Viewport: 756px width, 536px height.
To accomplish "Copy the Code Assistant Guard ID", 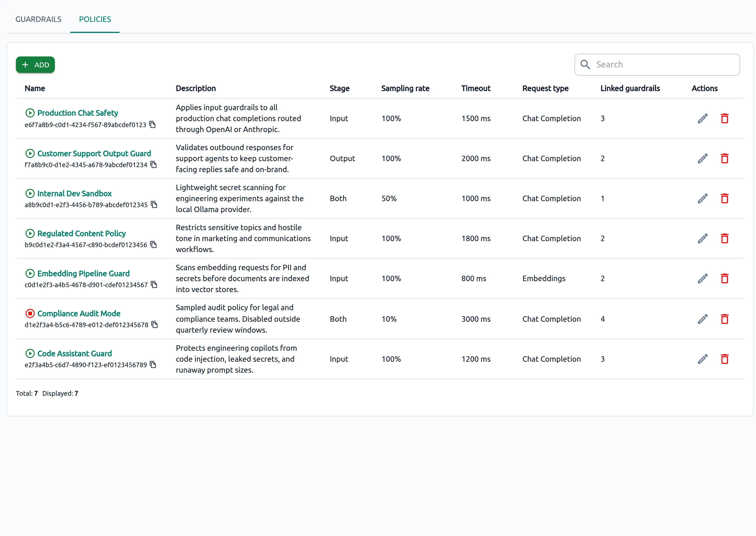I will point(153,364).
